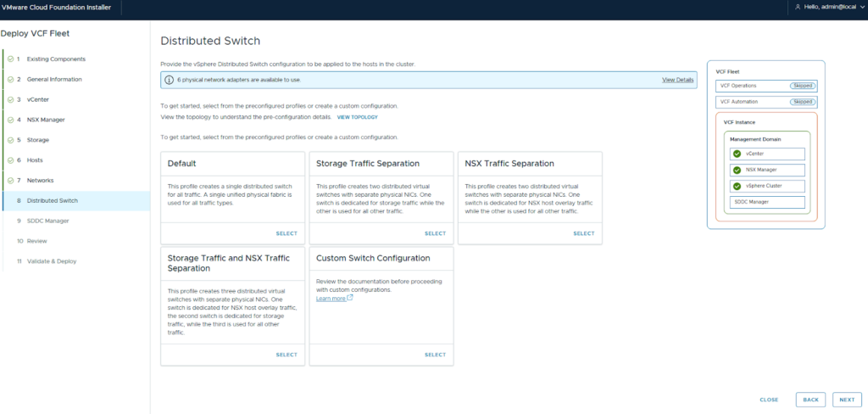The height and width of the screenshot is (414, 868).
Task: Select the NSX Traffic Separation profile
Action: [583, 233]
